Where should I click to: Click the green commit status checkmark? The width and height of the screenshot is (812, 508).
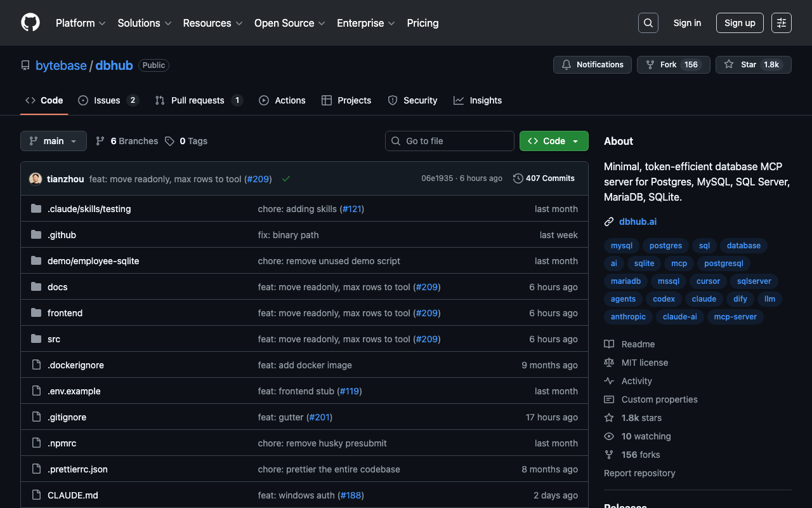point(286,179)
